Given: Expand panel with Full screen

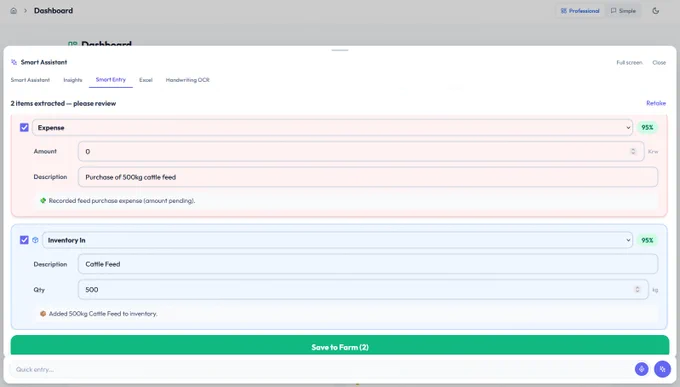Looking at the screenshot, I should point(629,62).
